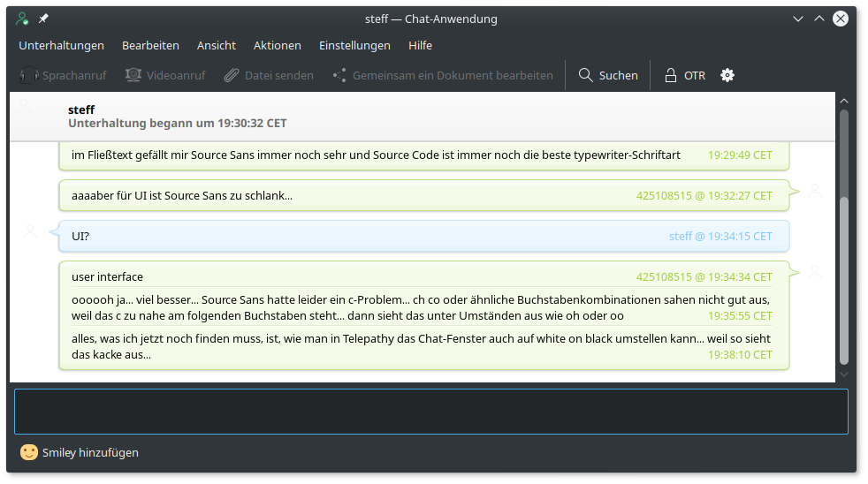Open the Unterhaltungen menu

point(62,45)
